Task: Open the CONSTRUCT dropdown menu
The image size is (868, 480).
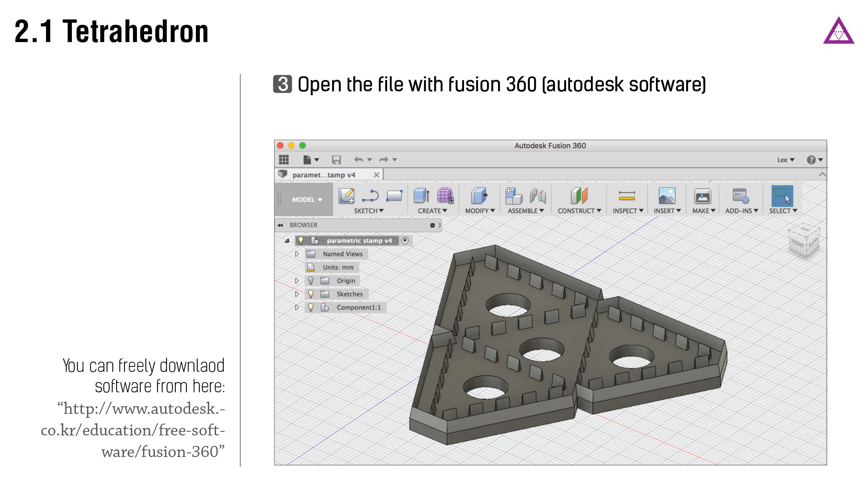Action: (x=579, y=211)
